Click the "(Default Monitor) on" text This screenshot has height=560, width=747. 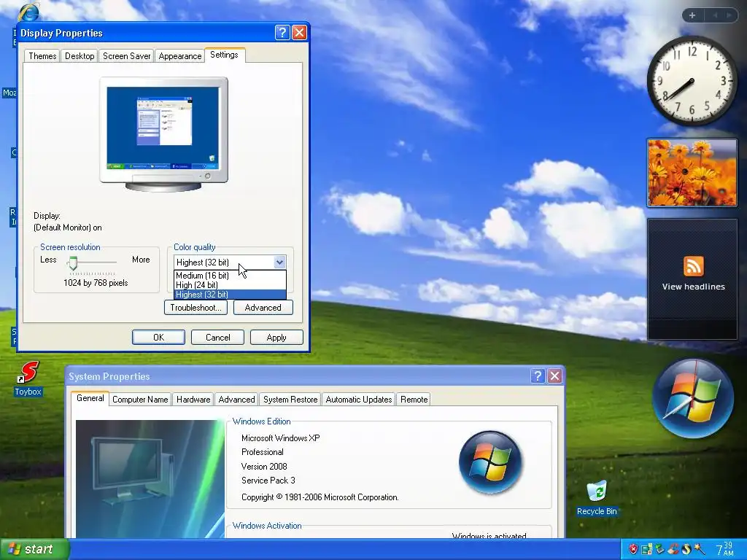tap(68, 227)
